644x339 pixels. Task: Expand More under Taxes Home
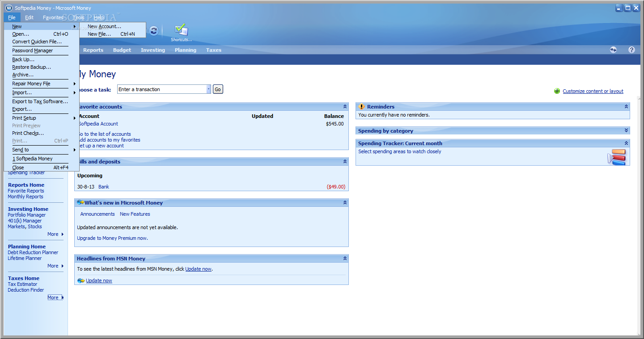click(55, 297)
